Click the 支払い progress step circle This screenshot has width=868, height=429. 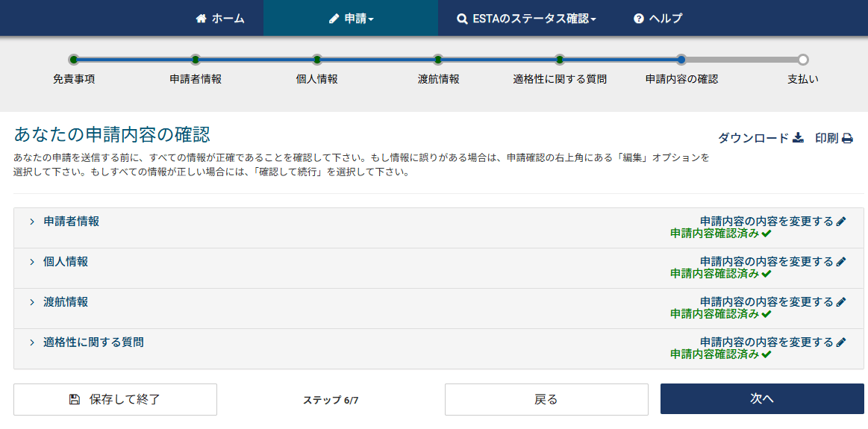[803, 59]
